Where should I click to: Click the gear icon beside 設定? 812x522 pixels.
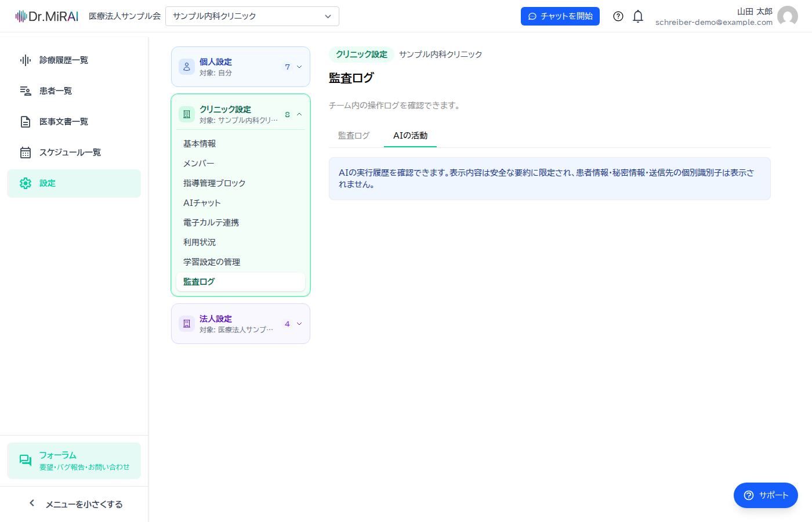click(x=26, y=183)
